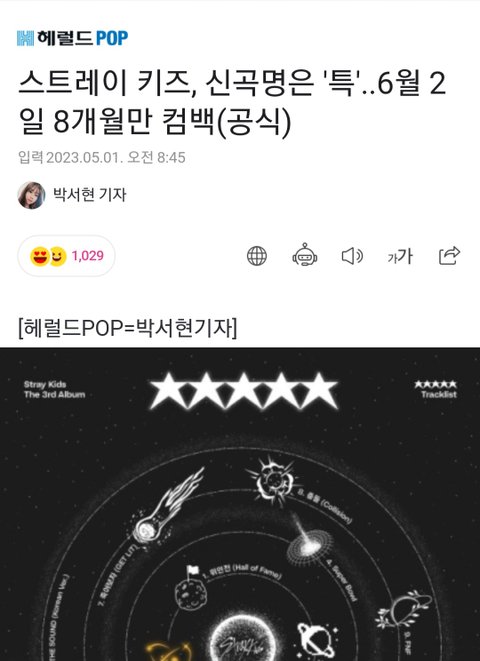480x661 pixels.
Task: Click the five stars album title graphic
Action: [244, 391]
